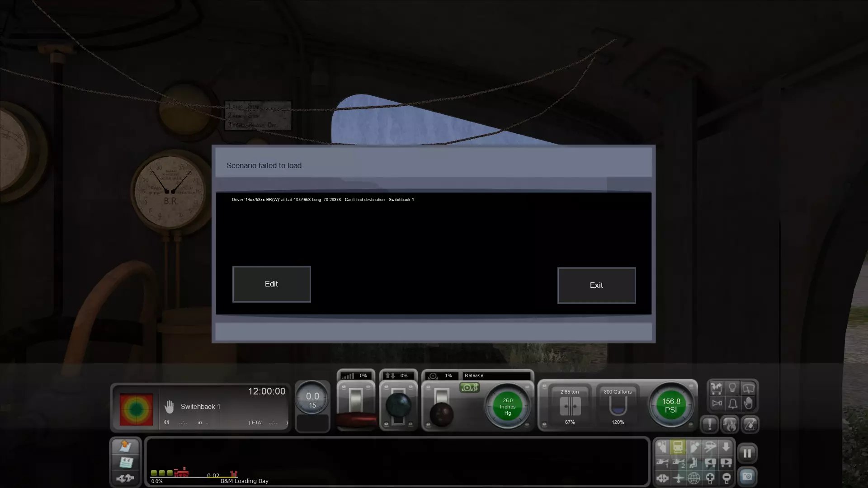Screen dimensions: 868x488
Task: Click the firebox flame icon
Action: pyautogui.click(x=730, y=424)
